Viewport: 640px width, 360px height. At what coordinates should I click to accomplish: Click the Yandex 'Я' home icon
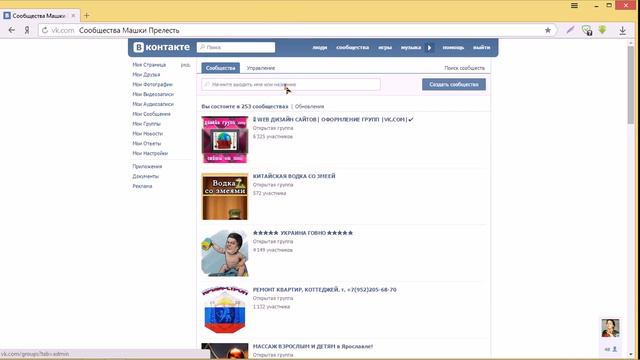click(x=27, y=30)
